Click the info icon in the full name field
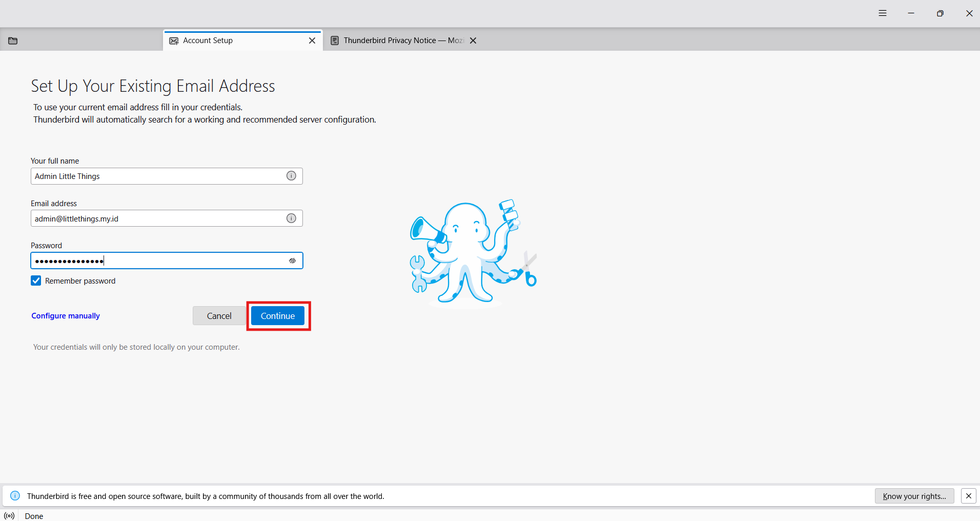 pyautogui.click(x=291, y=176)
